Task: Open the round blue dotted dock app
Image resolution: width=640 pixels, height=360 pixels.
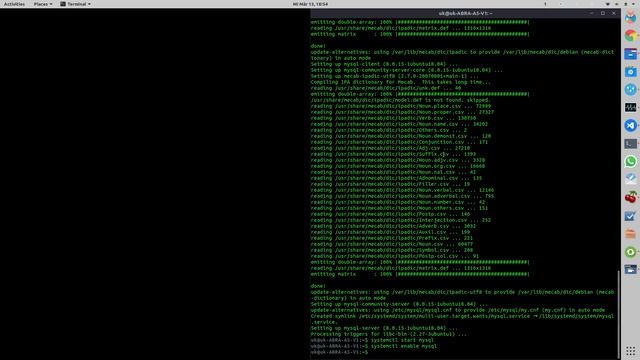Action: 630,89
